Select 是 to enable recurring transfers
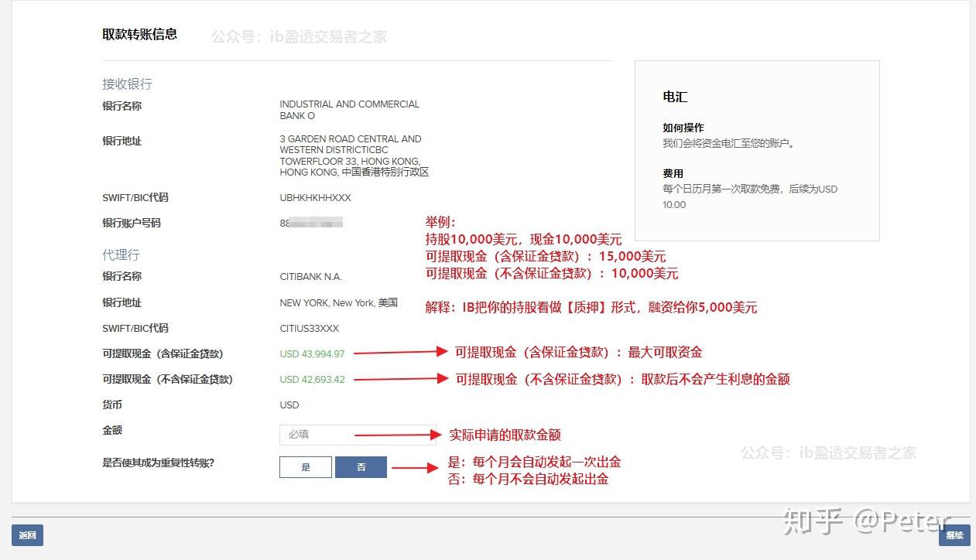The height and width of the screenshot is (560, 976). click(x=305, y=467)
